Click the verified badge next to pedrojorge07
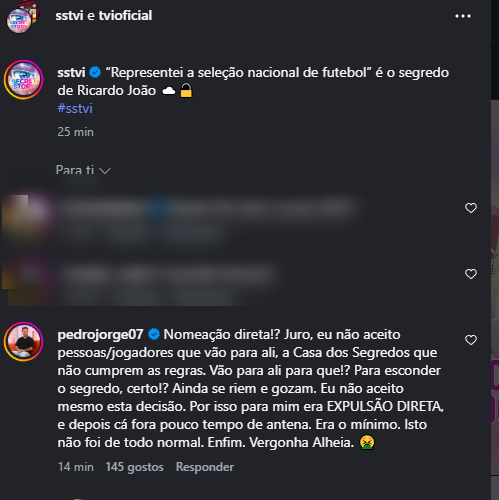 154,334
